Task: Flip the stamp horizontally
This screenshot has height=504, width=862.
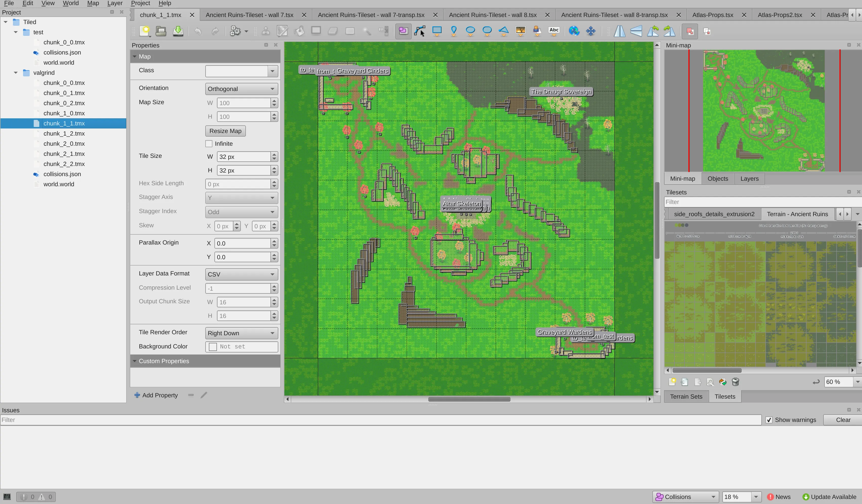Action: point(620,31)
